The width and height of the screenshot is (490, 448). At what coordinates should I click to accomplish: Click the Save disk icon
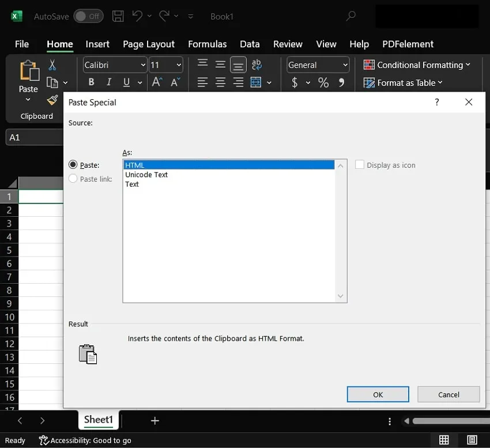coord(118,16)
